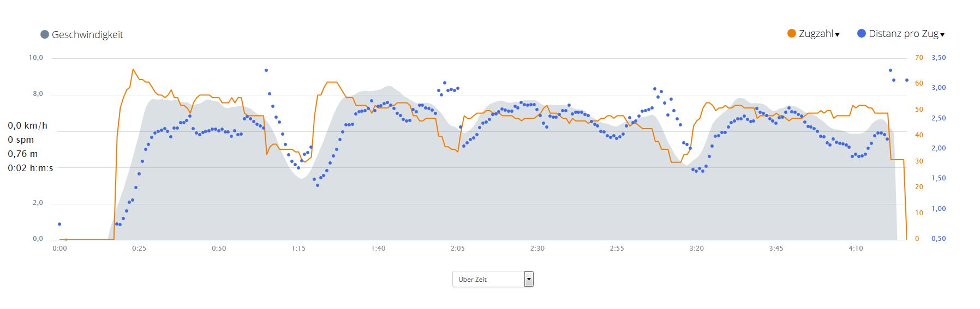The width and height of the screenshot is (980, 309).
Task: Open the arrow next to Zugzahl
Action: (x=838, y=35)
